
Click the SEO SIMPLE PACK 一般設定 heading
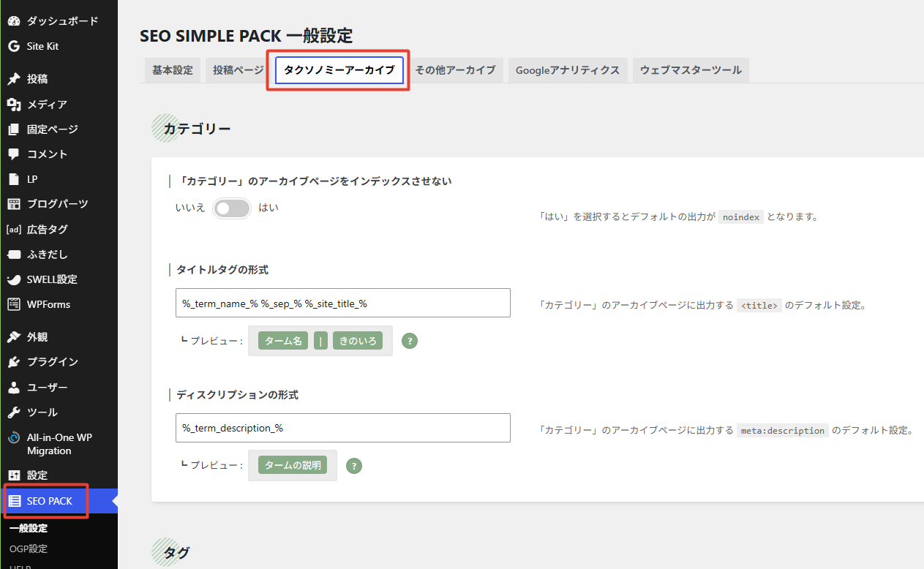[x=246, y=35]
